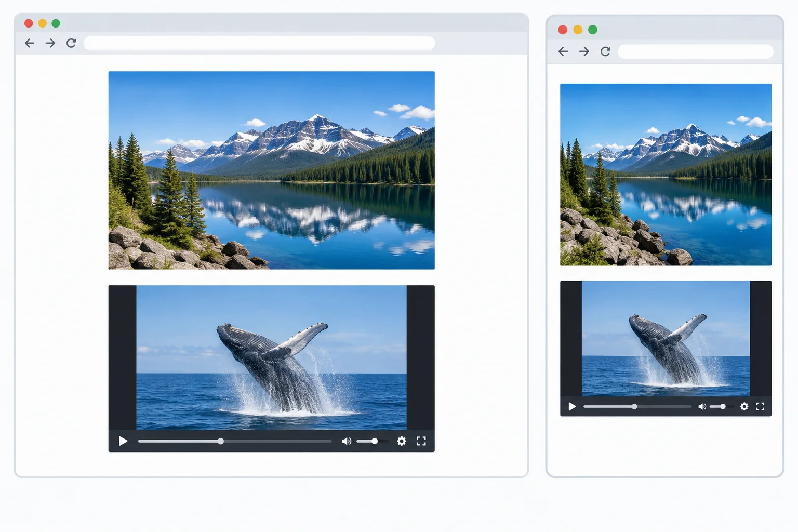Play the whale video in the small window

click(x=572, y=406)
